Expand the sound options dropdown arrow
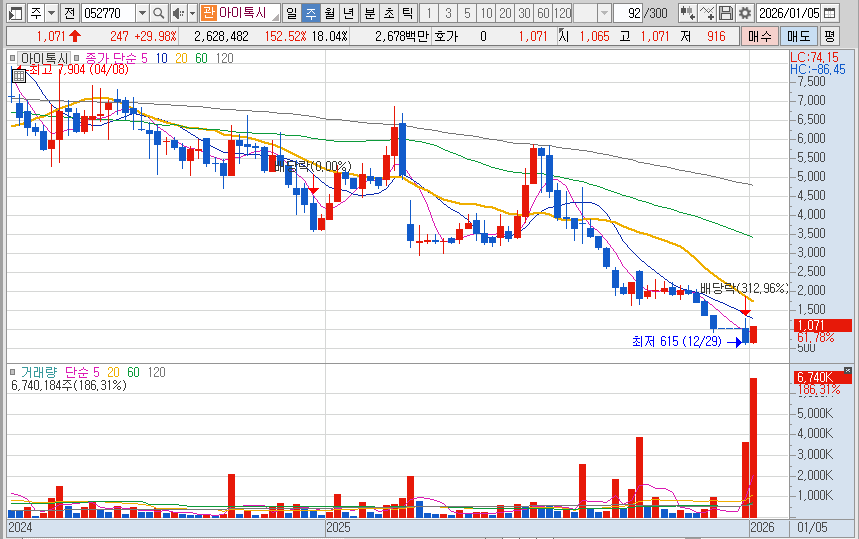Viewport: 859px width, 539px height. 192,13
